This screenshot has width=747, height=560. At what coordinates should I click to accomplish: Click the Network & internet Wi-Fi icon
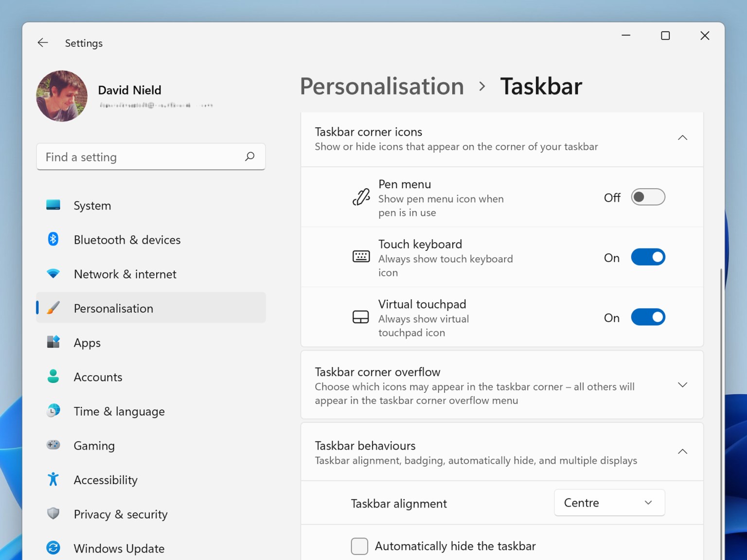(53, 273)
